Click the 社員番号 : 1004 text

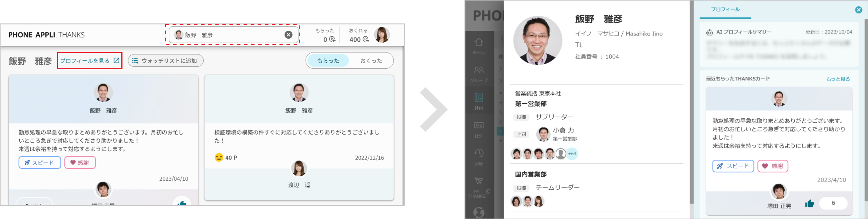click(597, 57)
